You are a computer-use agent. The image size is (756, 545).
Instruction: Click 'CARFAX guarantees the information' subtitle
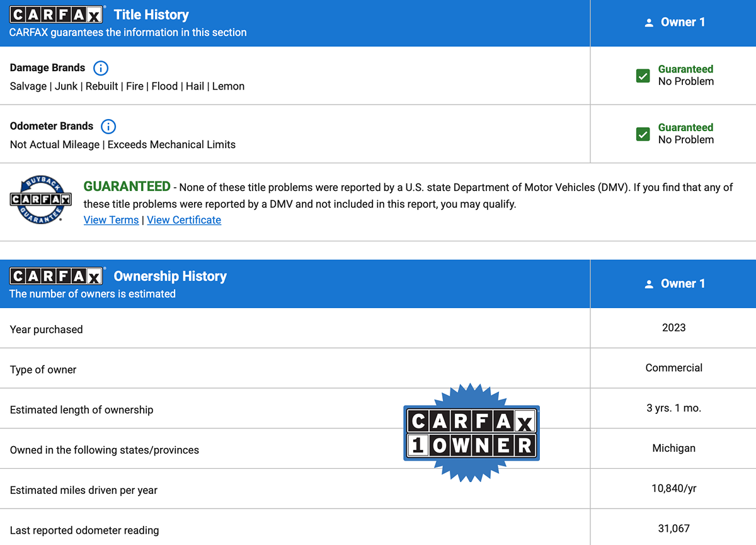128,32
